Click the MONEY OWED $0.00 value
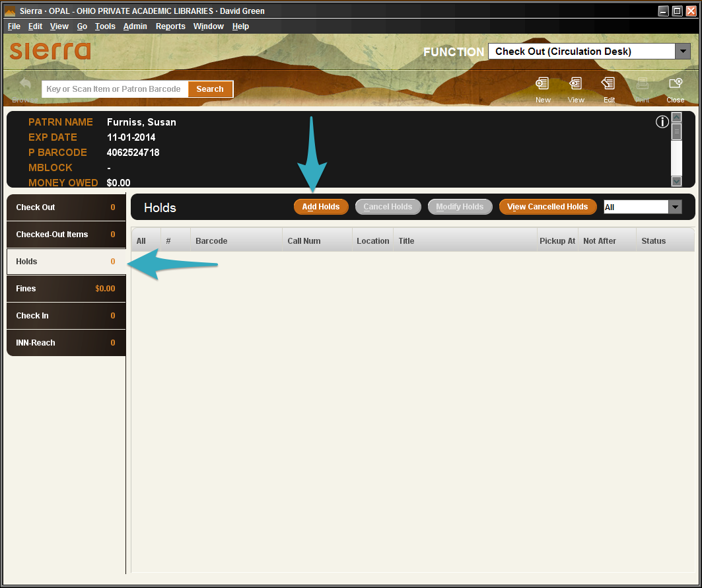Viewport: 702px width, 588px height. click(x=119, y=183)
